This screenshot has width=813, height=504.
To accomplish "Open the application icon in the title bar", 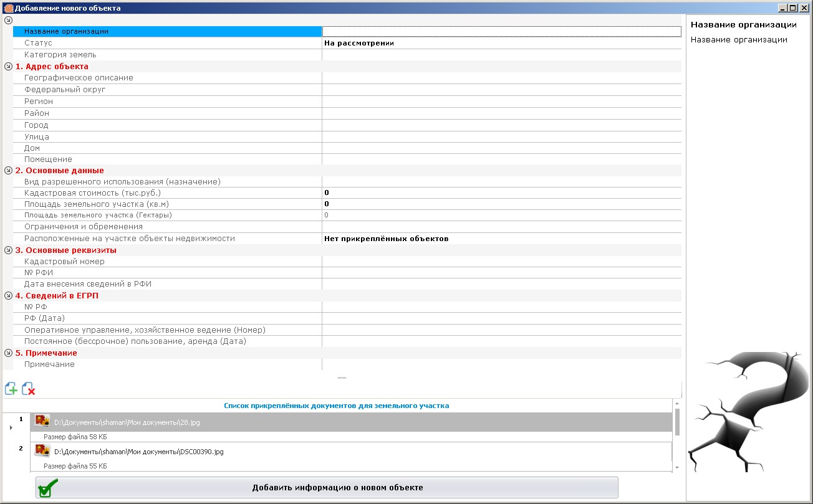I will coord(8,9).
